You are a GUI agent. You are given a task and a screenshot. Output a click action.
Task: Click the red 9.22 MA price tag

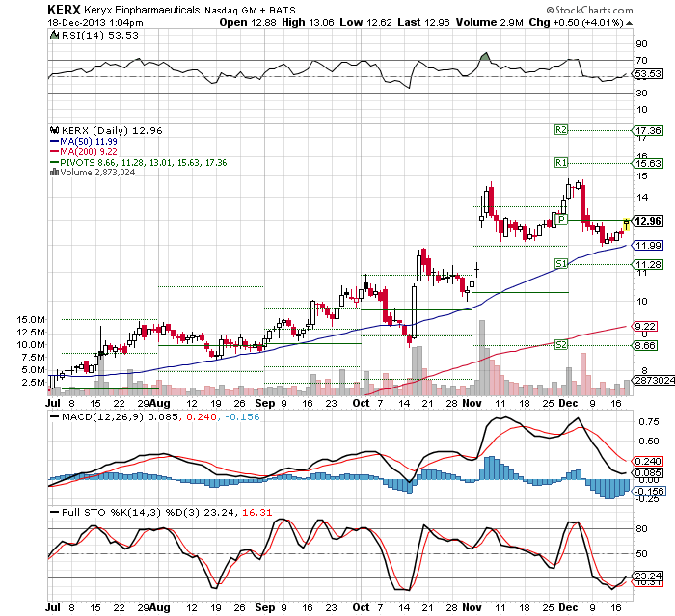click(644, 326)
